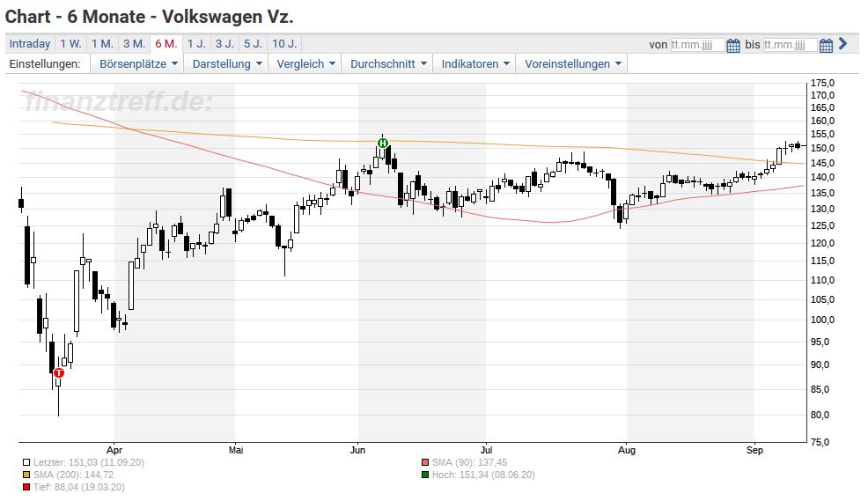Click the pink SMA (90) legend swatch

tap(425, 462)
